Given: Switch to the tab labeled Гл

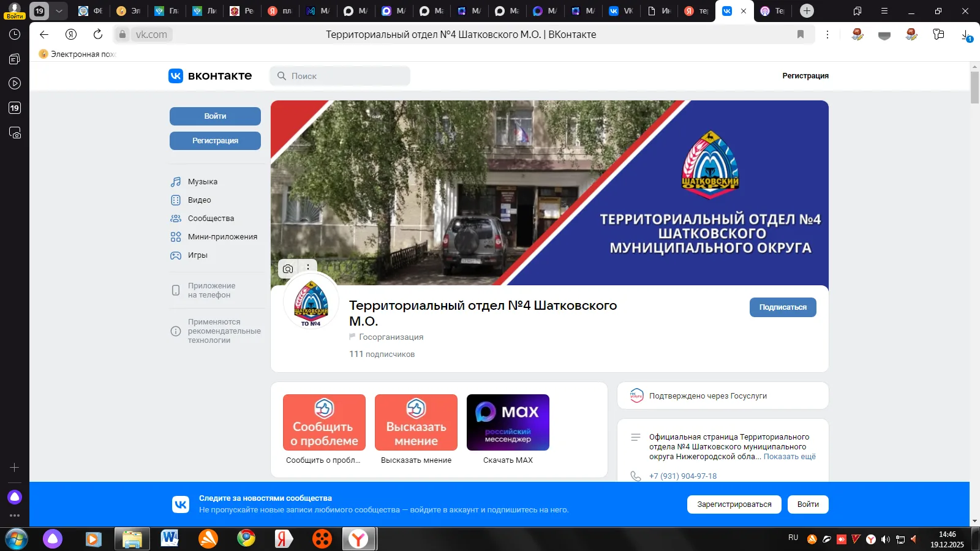Looking at the screenshot, I should [x=167, y=11].
